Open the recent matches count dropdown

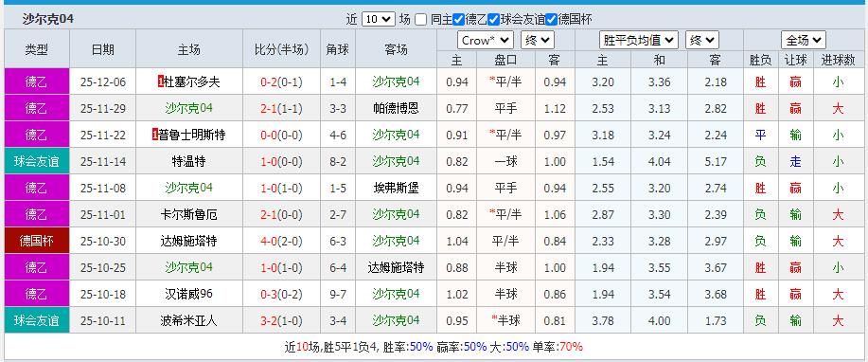[378, 19]
